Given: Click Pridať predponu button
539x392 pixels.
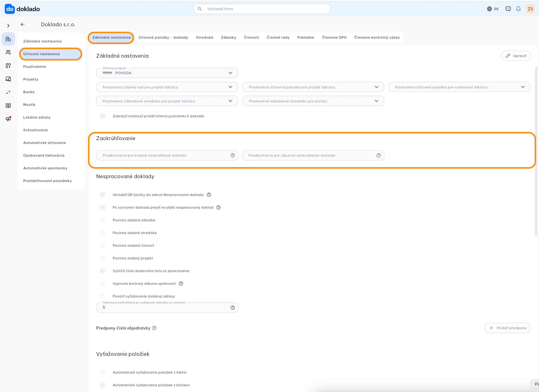Looking at the screenshot, I should pyautogui.click(x=507, y=328).
